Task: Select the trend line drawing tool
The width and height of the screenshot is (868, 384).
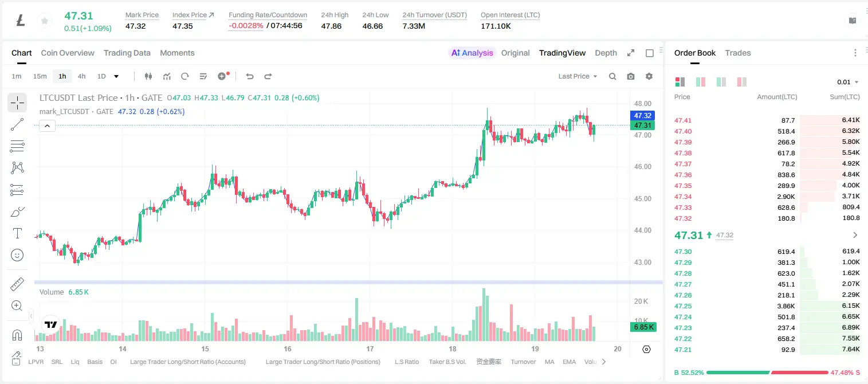Action: coord(17,124)
